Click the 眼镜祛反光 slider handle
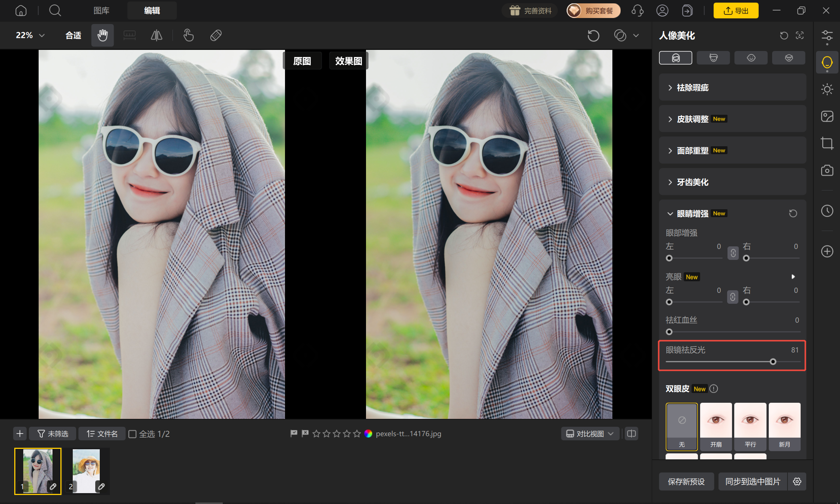Image resolution: width=840 pixels, height=504 pixels. (773, 361)
